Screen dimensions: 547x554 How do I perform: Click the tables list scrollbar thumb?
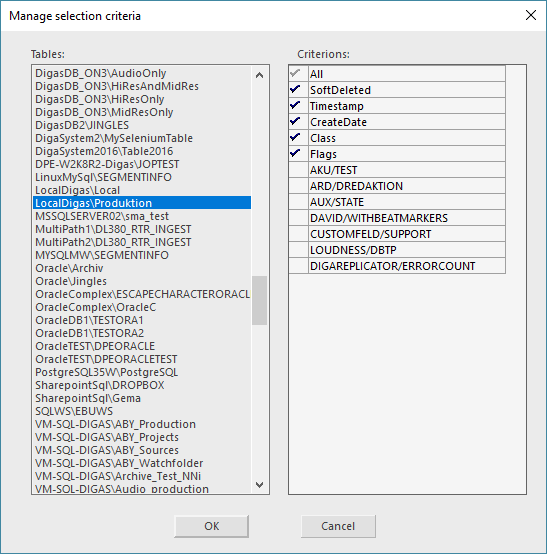click(259, 300)
